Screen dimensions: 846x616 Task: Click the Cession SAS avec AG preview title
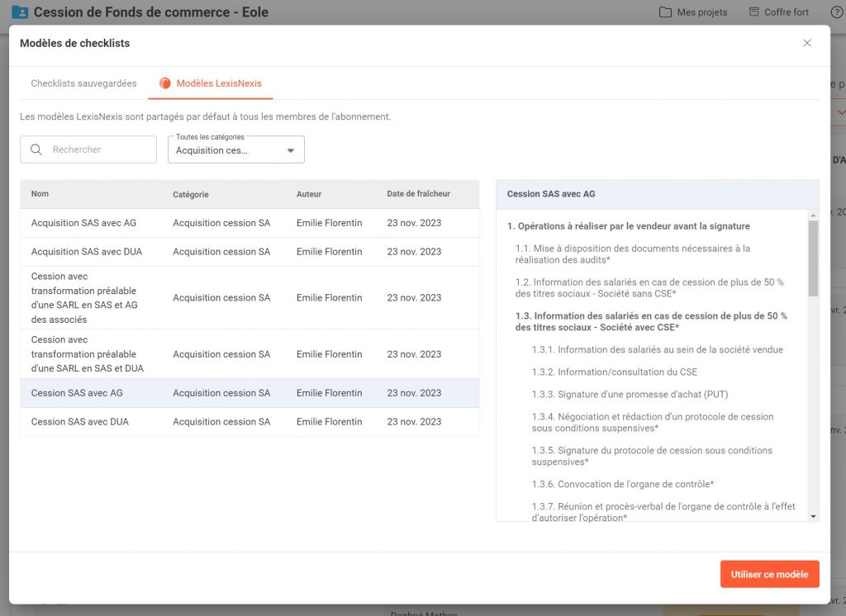(x=551, y=194)
